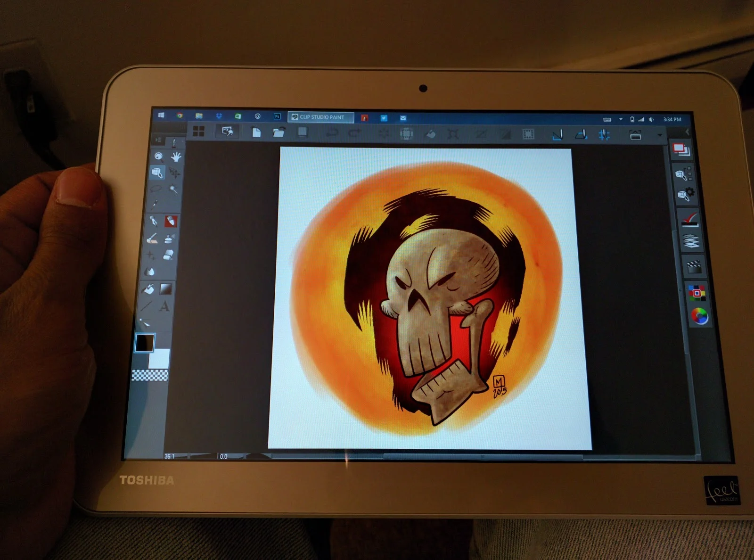Open the Animation clapperboard palette

tap(694, 267)
